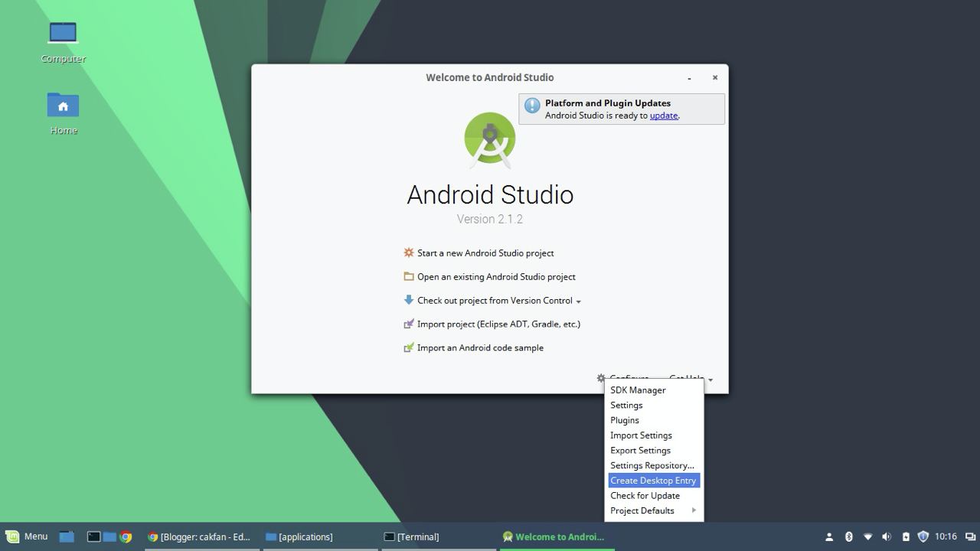The height and width of the screenshot is (551, 980).
Task: Open the Mint Menu button
Action: [27, 536]
